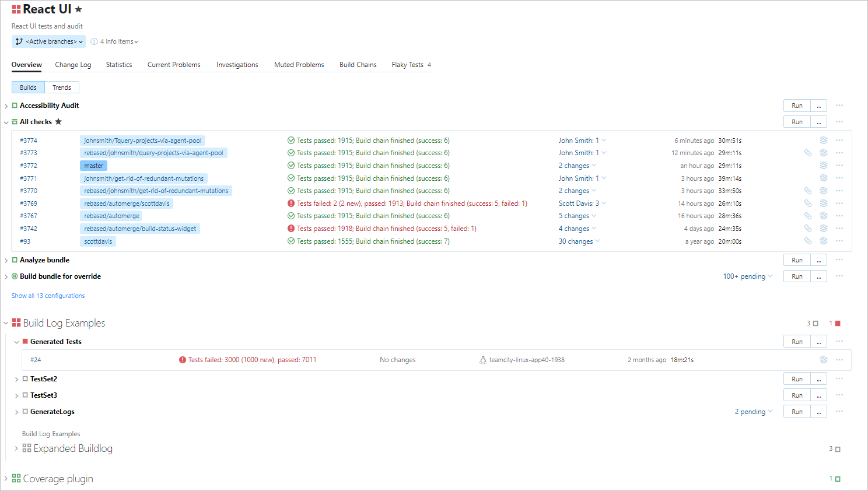Image resolution: width=868 pixels, height=491 pixels.
Task: Open the Flaky Tests tab
Action: 411,65
